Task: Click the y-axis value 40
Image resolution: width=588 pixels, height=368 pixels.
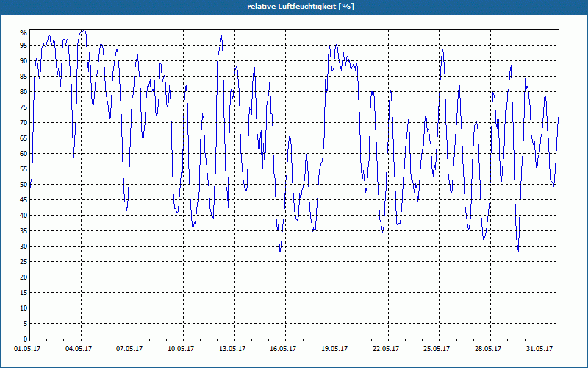Action: [24, 215]
